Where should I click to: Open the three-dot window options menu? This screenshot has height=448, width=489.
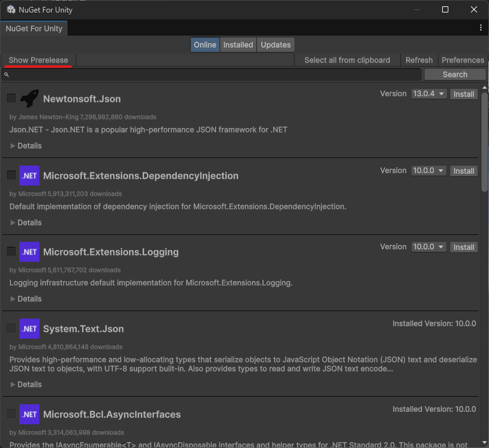[481, 27]
